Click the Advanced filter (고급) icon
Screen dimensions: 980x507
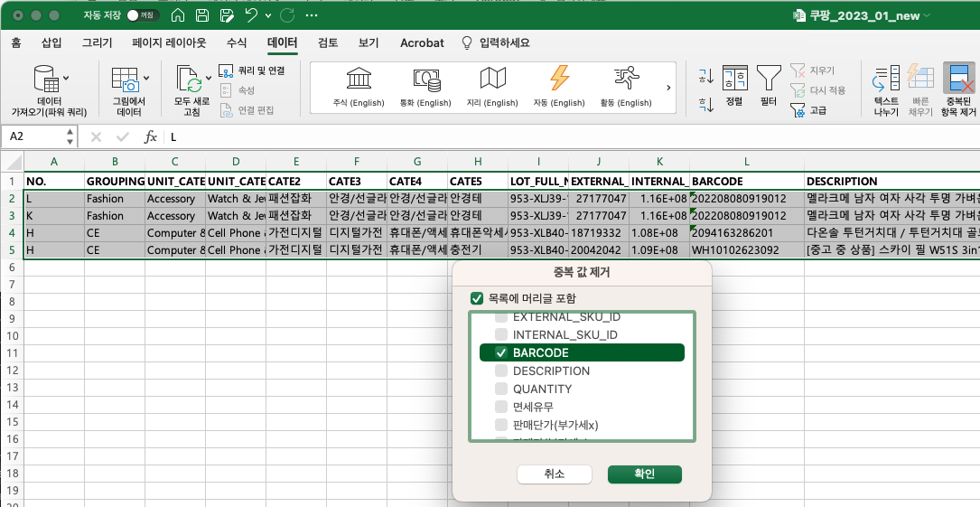tap(798, 110)
